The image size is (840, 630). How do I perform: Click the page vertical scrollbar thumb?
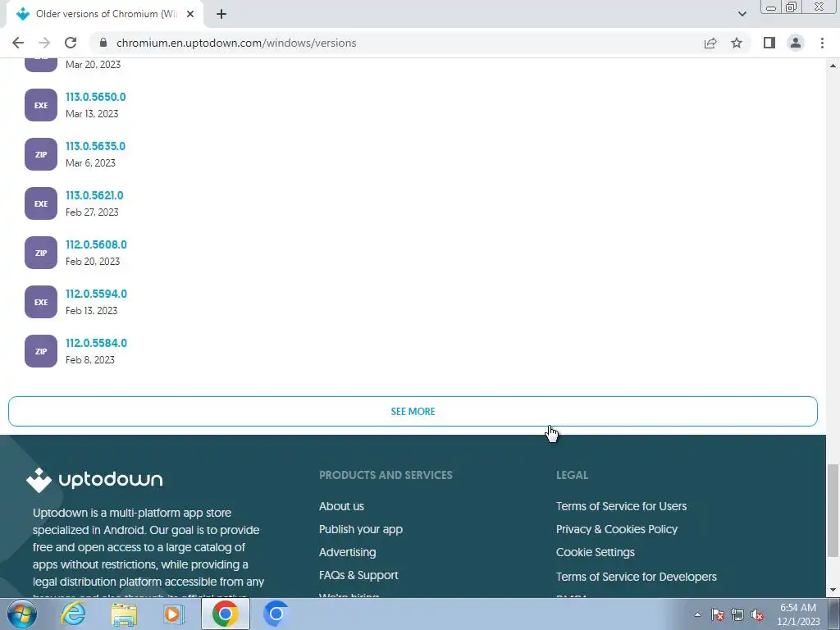coord(833,510)
